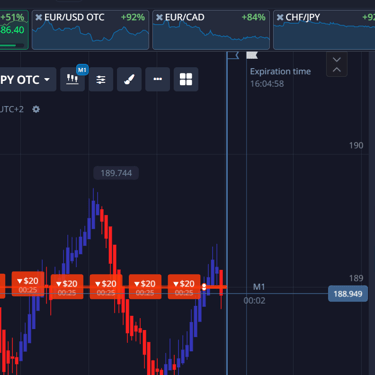Open the indicators settings sliders button
The width and height of the screenshot is (375, 375).
click(x=101, y=79)
